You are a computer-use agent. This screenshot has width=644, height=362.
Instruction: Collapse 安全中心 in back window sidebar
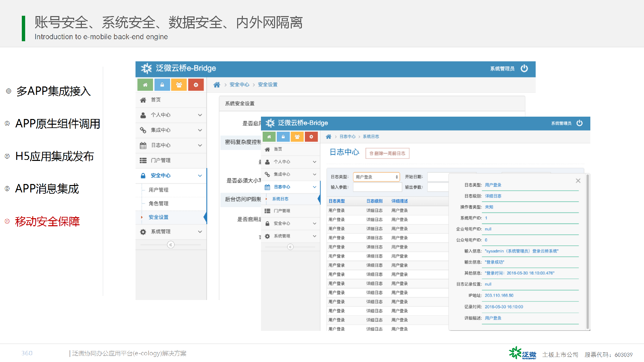click(171, 175)
